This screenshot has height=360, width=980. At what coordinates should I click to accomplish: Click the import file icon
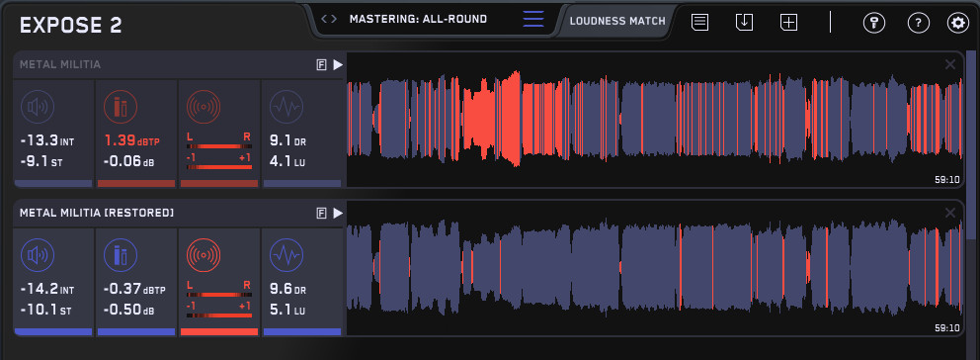(x=744, y=22)
